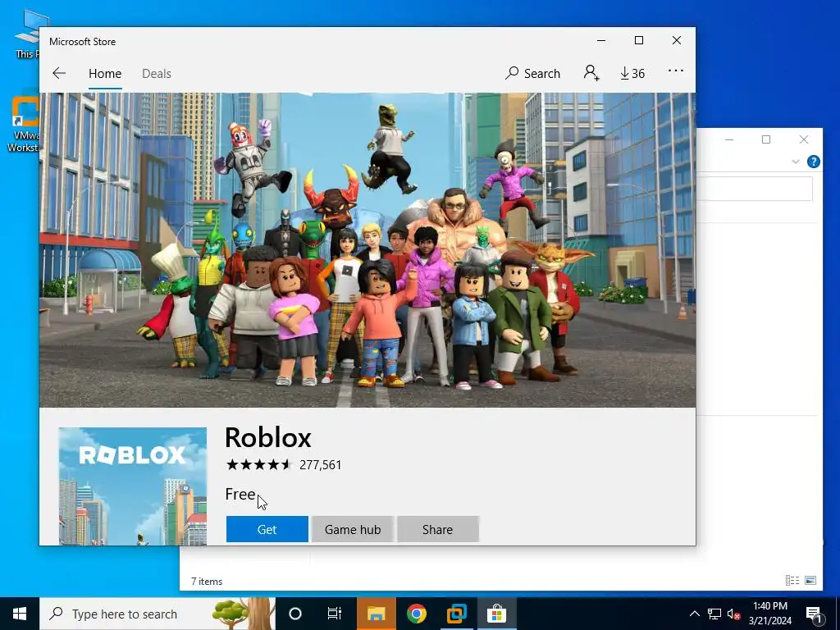The image size is (840, 630).
Task: Click the star rating for Roblox
Action: [x=258, y=464]
